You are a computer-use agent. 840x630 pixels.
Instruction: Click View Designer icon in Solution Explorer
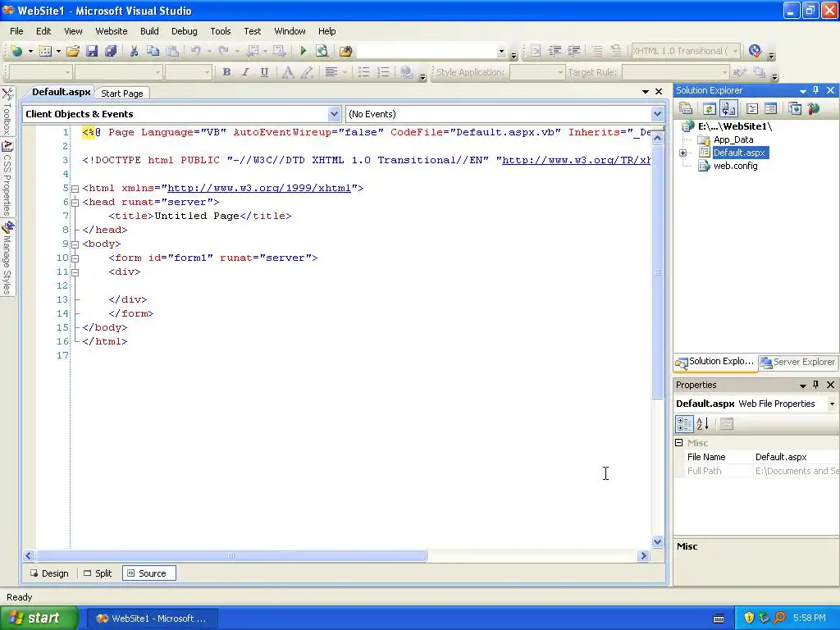pos(771,109)
